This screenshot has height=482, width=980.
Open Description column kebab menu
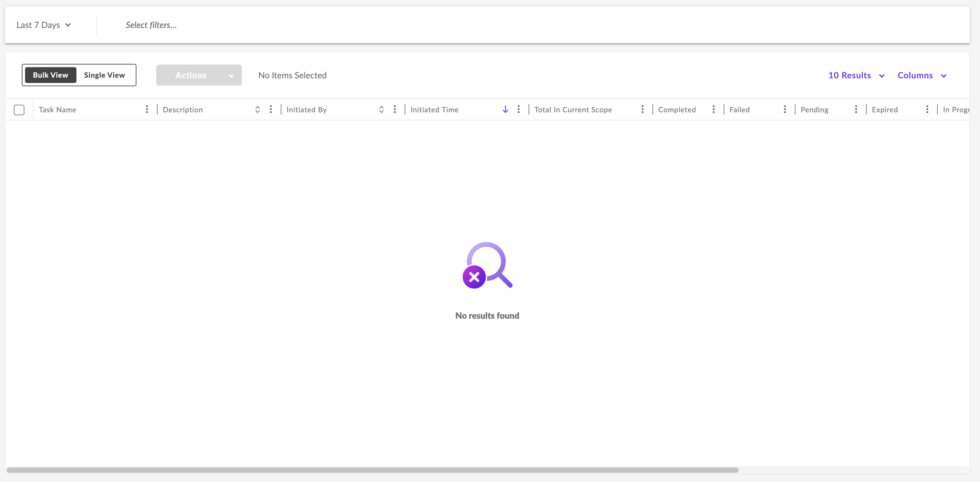click(271, 110)
